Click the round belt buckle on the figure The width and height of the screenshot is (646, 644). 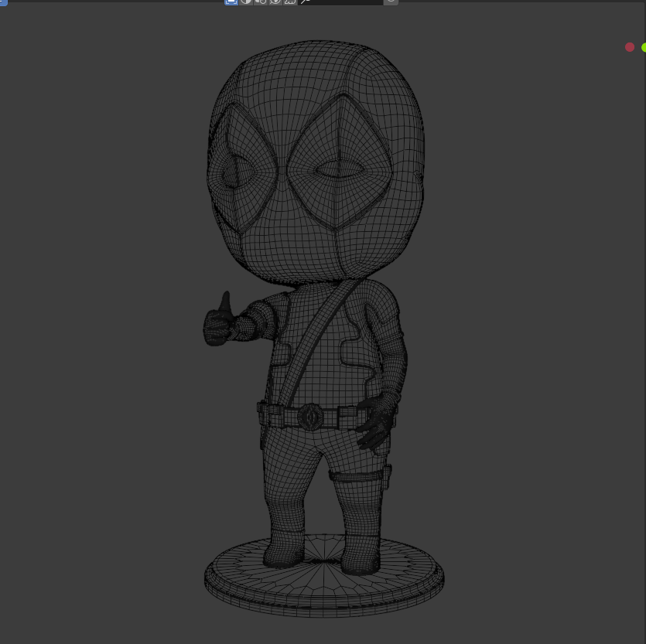(x=310, y=417)
